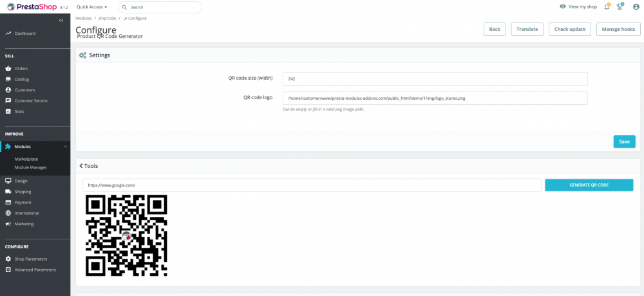Image resolution: width=644 pixels, height=296 pixels.
Task: Save the QR code settings
Action: pos(624,142)
